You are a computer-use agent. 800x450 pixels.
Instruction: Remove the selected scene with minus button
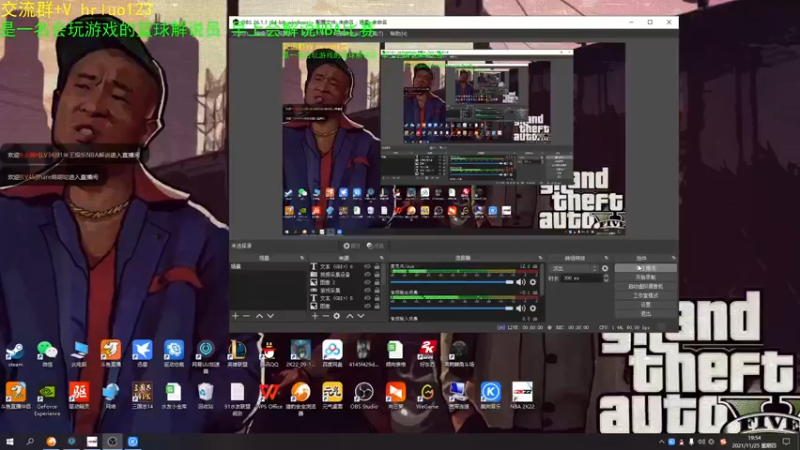click(x=246, y=316)
